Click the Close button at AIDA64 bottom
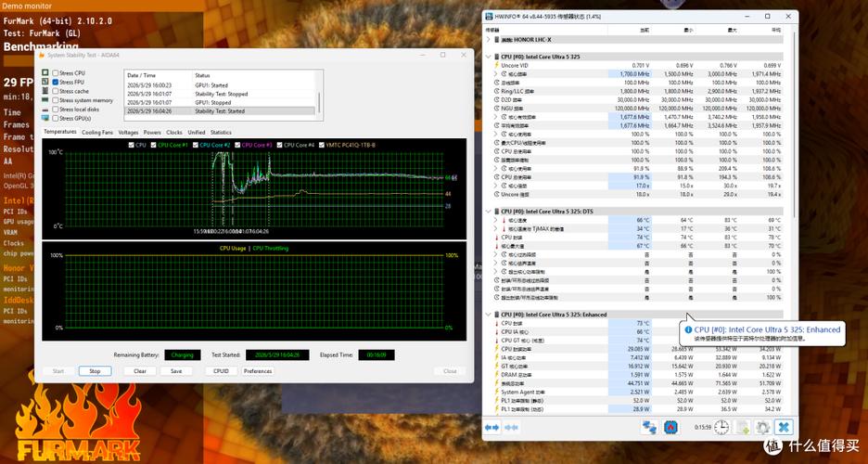868x464 pixels. [x=450, y=371]
